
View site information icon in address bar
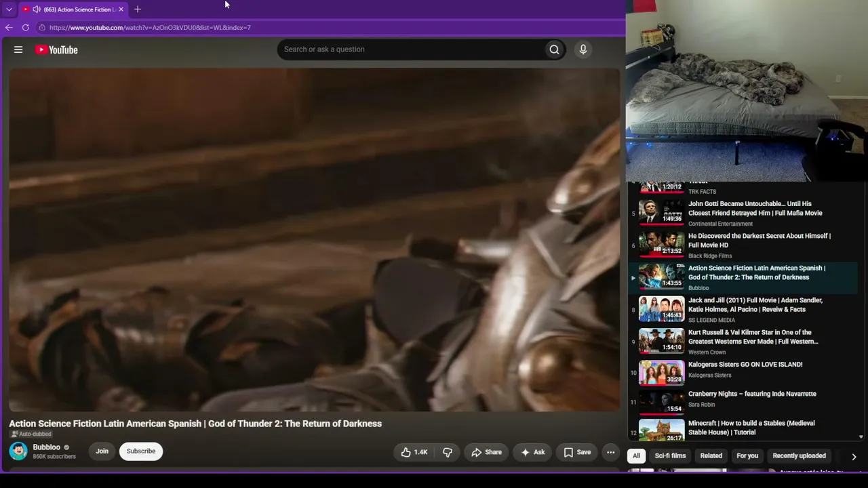click(x=42, y=28)
